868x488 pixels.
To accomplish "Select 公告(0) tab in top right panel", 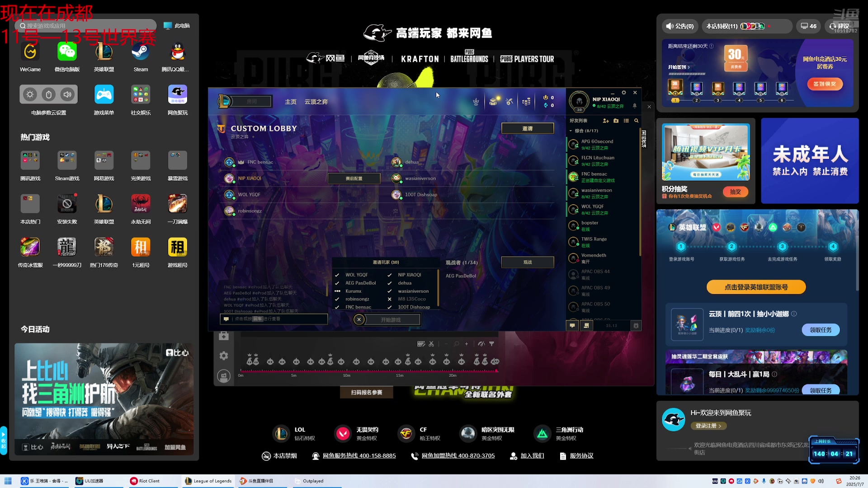I will pyautogui.click(x=680, y=26).
